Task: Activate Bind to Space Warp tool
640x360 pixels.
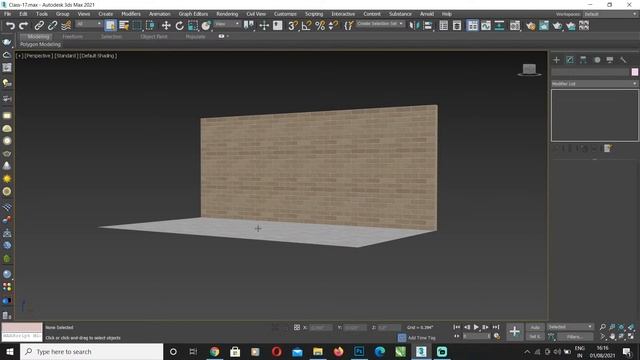Action: 66,26
